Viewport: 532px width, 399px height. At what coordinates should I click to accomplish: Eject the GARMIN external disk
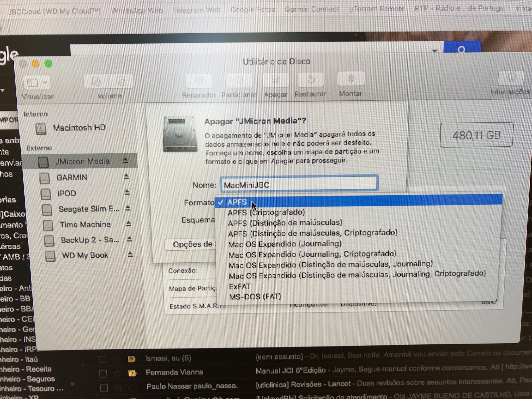coord(126,177)
